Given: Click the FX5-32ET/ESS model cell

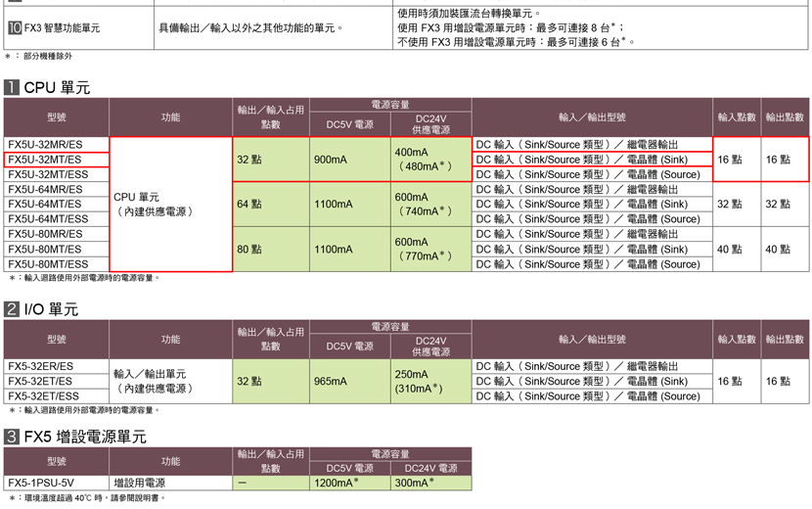Looking at the screenshot, I should (57, 396).
